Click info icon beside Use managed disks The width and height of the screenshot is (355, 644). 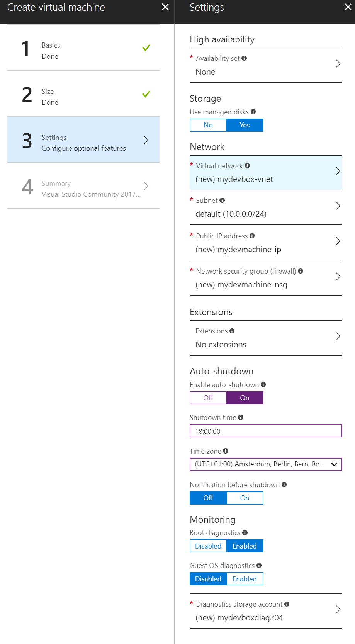click(x=253, y=112)
